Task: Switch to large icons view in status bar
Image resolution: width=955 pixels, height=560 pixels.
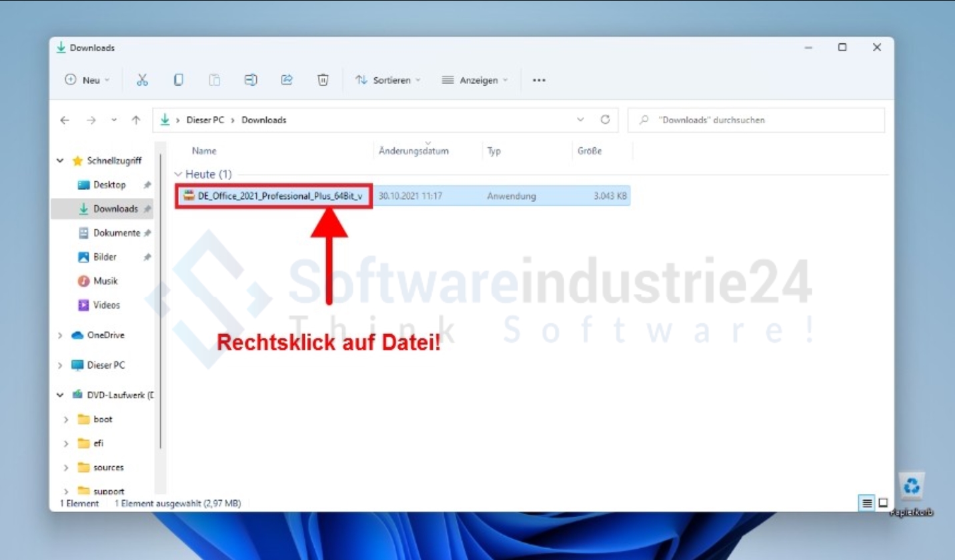Action: point(882,503)
